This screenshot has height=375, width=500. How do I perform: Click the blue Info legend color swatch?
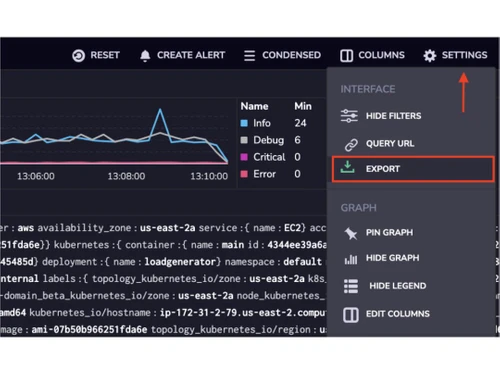[244, 123]
